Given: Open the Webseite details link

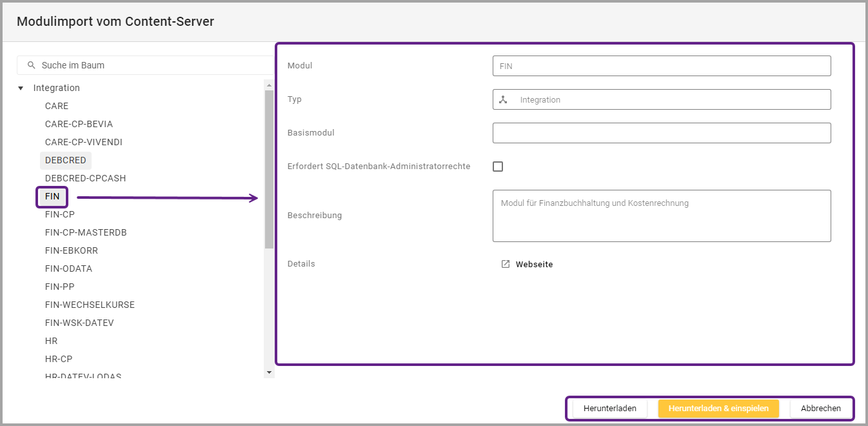Looking at the screenshot, I should click(x=534, y=264).
